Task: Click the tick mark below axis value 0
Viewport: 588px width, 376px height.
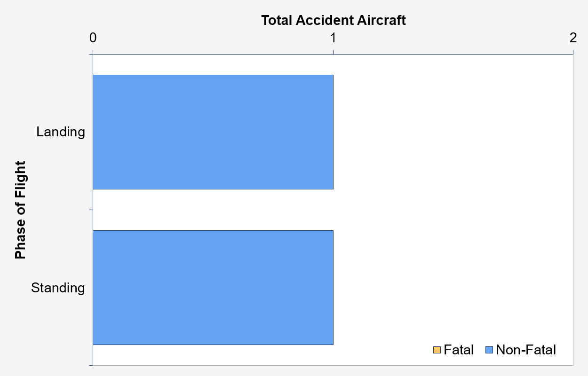Action: (x=93, y=52)
